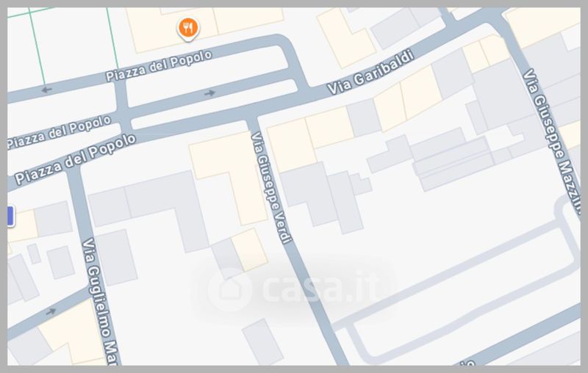Screen dimensions: 588x373
Task: Click the right arrow on Piazza del Popolo
Action: 210,93
